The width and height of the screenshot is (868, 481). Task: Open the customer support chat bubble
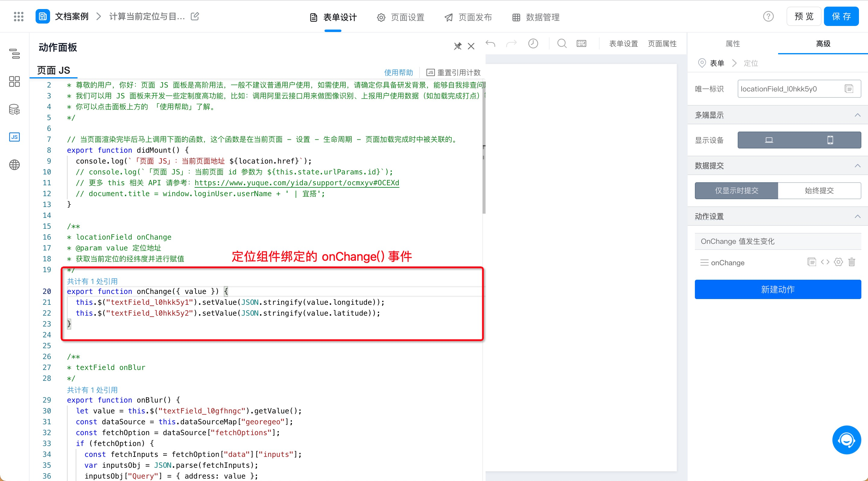pos(846,440)
